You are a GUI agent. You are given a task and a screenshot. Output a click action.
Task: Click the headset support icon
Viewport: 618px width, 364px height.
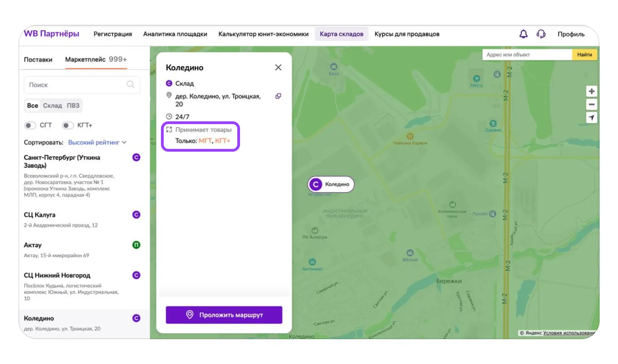[x=541, y=34]
